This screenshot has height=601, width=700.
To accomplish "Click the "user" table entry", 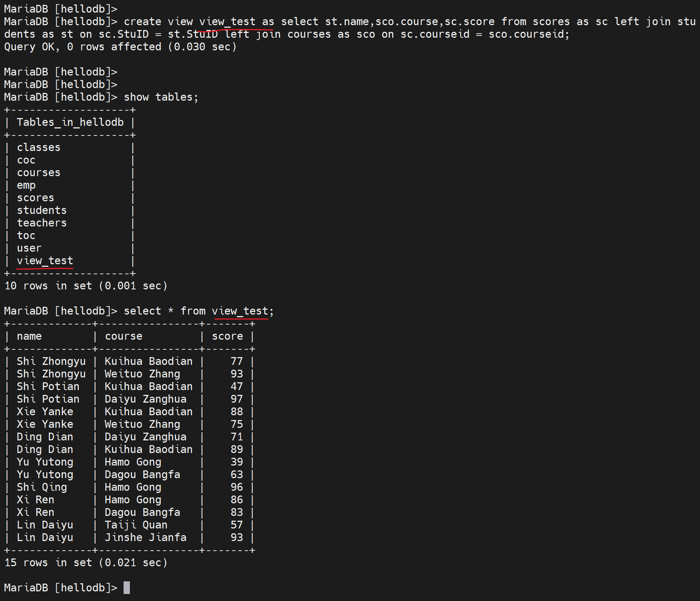I will [x=29, y=248].
